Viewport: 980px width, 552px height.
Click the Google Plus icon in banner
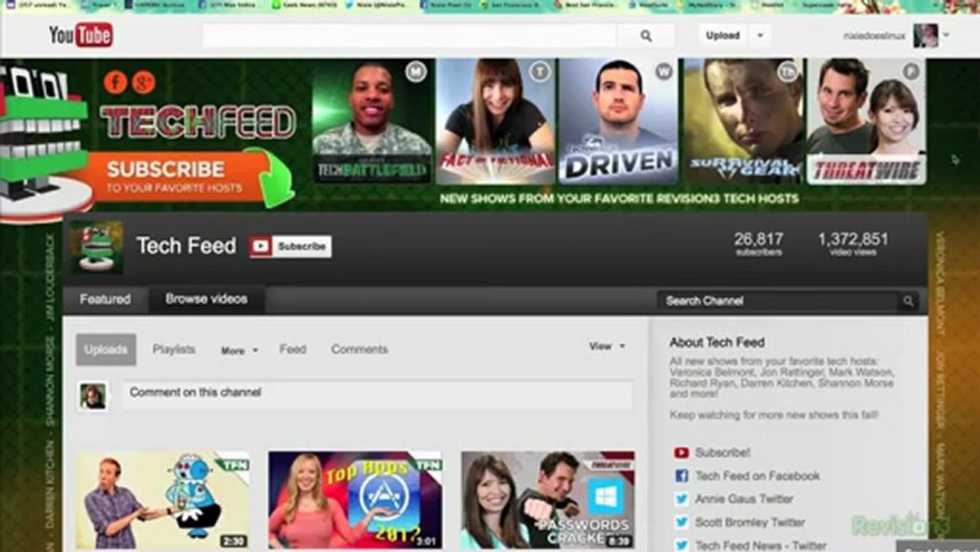point(143,82)
